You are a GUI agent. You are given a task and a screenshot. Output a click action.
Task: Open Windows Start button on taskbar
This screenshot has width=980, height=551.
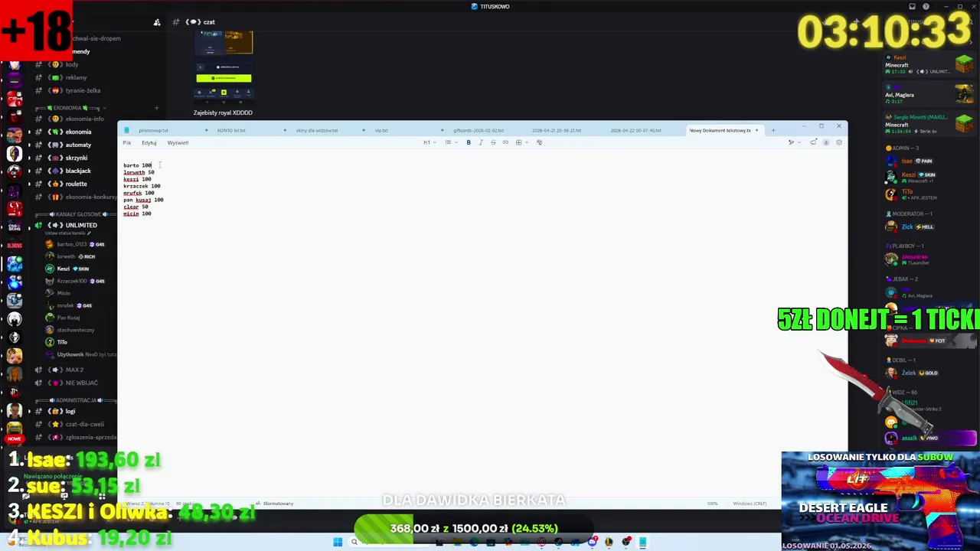point(338,543)
